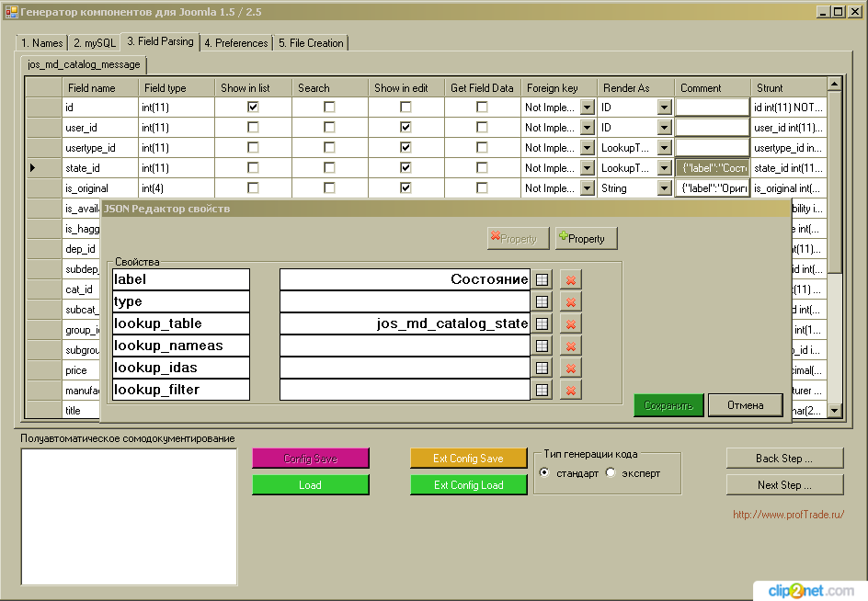Open grid editor for lookup_filter row
Image resolution: width=868 pixels, height=601 pixels.
[542, 390]
